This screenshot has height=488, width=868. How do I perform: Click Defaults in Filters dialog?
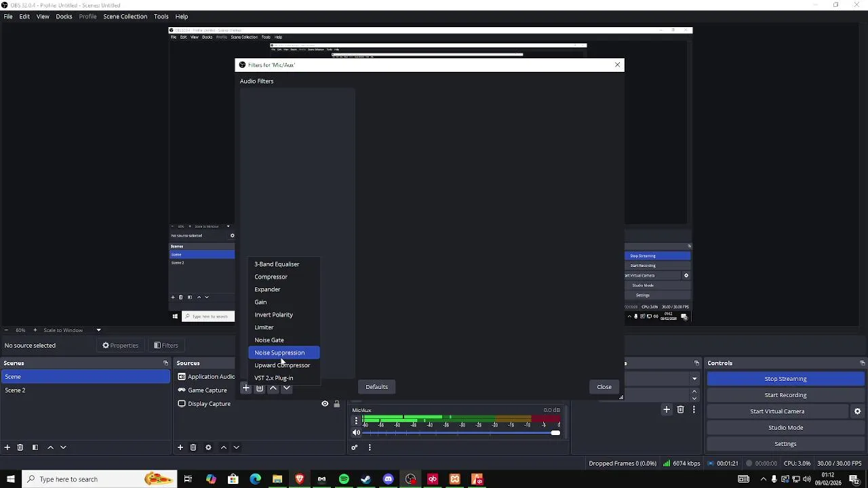[x=376, y=387]
